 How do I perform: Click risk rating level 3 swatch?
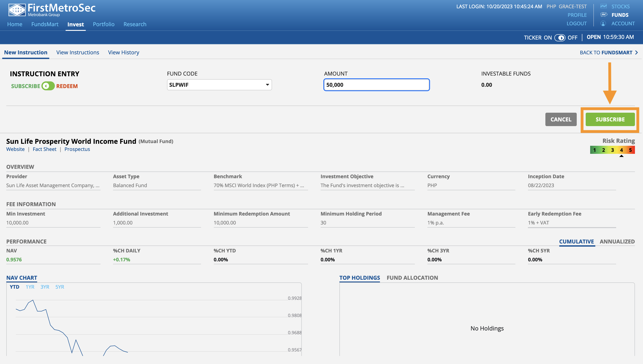point(612,150)
